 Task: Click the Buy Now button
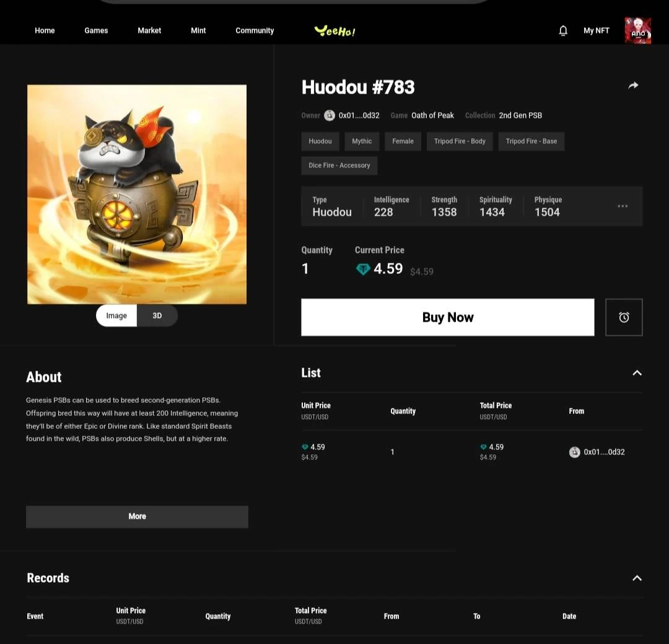click(x=448, y=317)
